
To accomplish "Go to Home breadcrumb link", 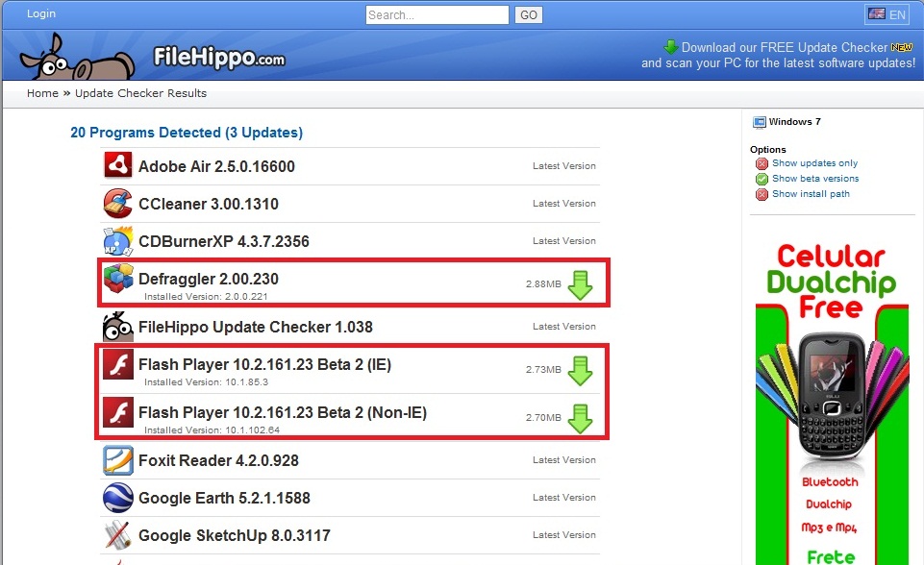I will [42, 93].
